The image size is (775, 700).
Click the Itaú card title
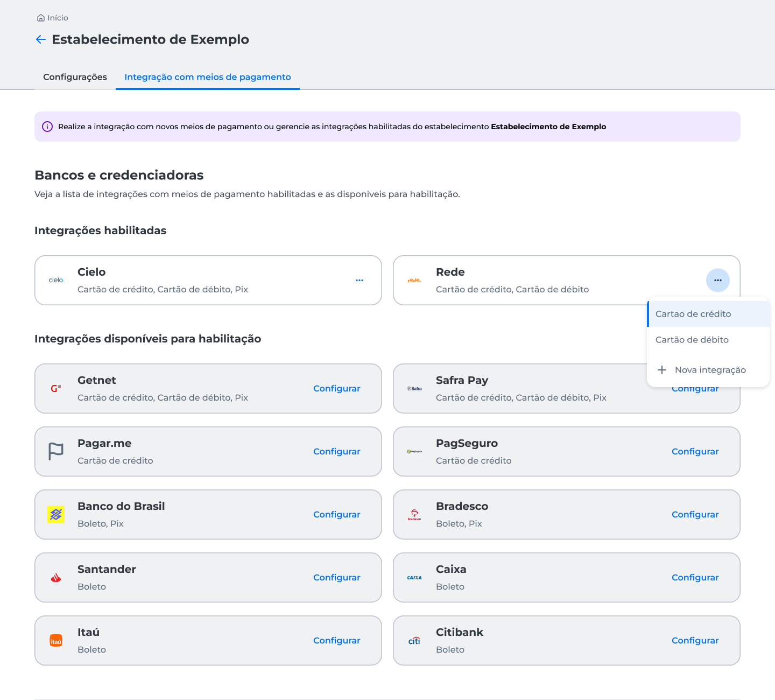[88, 632]
